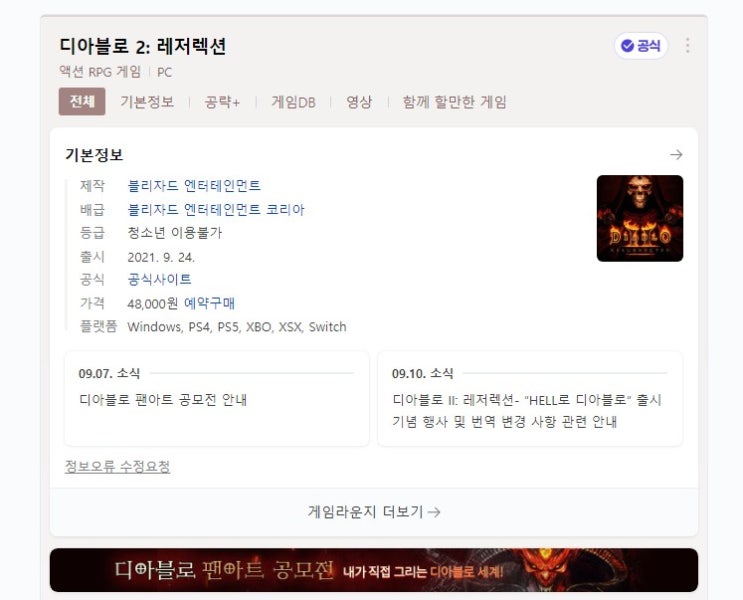The image size is (743, 600).
Task: Click the rating text 청소년 이용불가
Action: click(174, 233)
